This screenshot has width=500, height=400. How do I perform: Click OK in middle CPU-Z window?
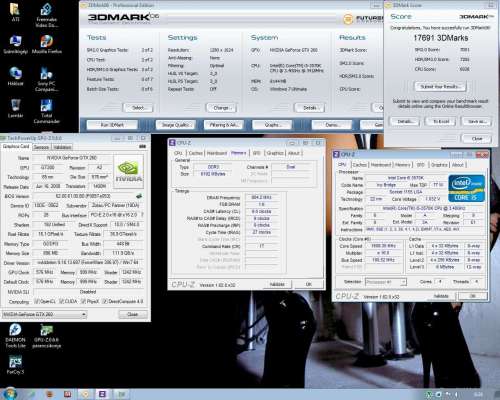(x=309, y=284)
